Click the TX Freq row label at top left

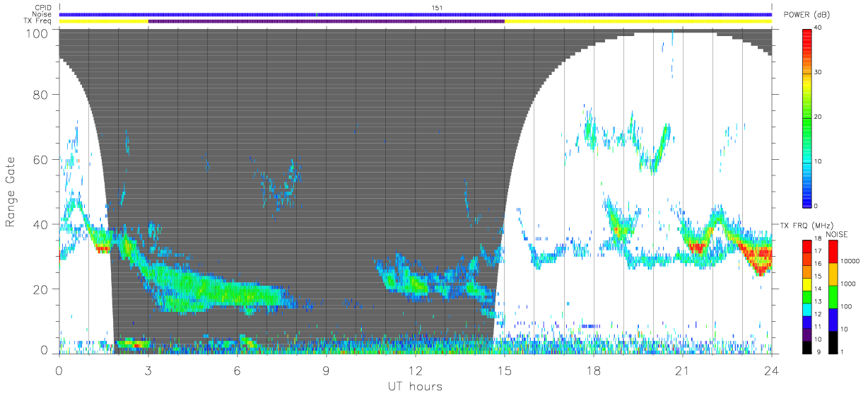coord(38,21)
